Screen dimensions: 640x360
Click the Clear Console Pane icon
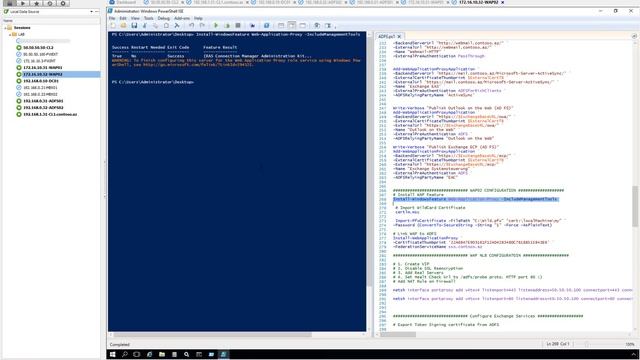[x=177, y=25]
